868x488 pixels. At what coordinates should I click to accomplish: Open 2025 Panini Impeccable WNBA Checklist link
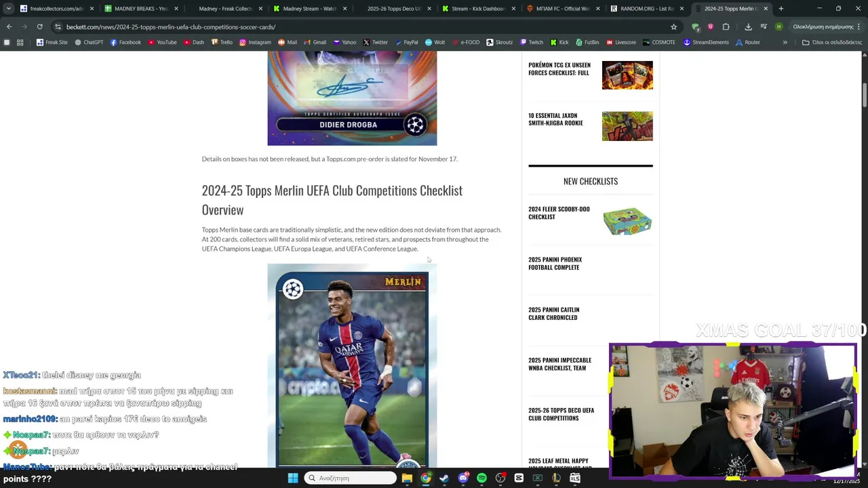(x=559, y=364)
